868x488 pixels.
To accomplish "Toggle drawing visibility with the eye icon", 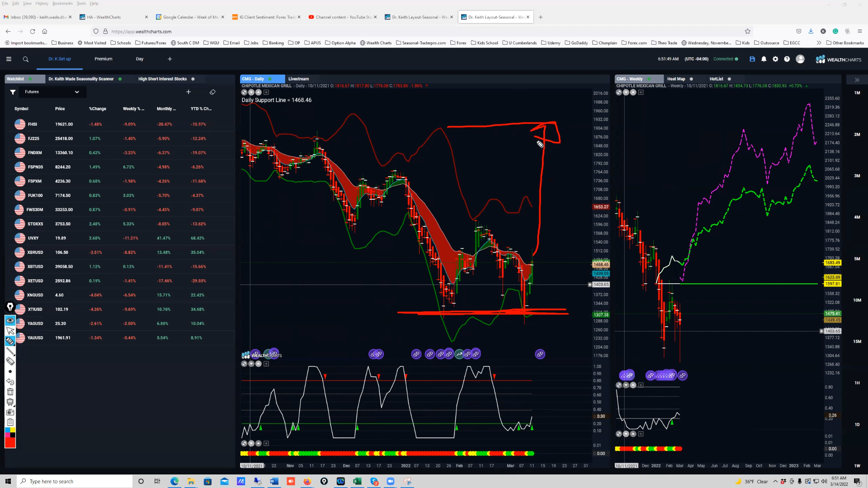I will [10, 320].
